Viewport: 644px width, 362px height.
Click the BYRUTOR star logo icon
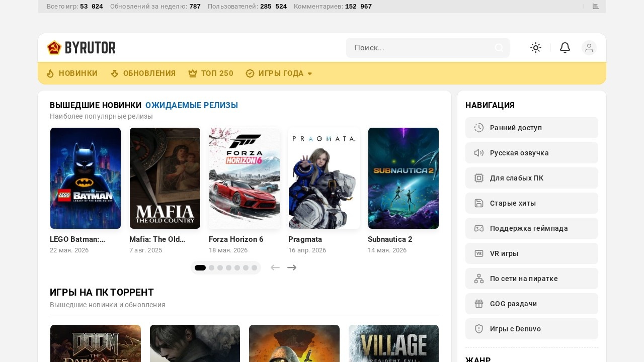click(x=54, y=48)
